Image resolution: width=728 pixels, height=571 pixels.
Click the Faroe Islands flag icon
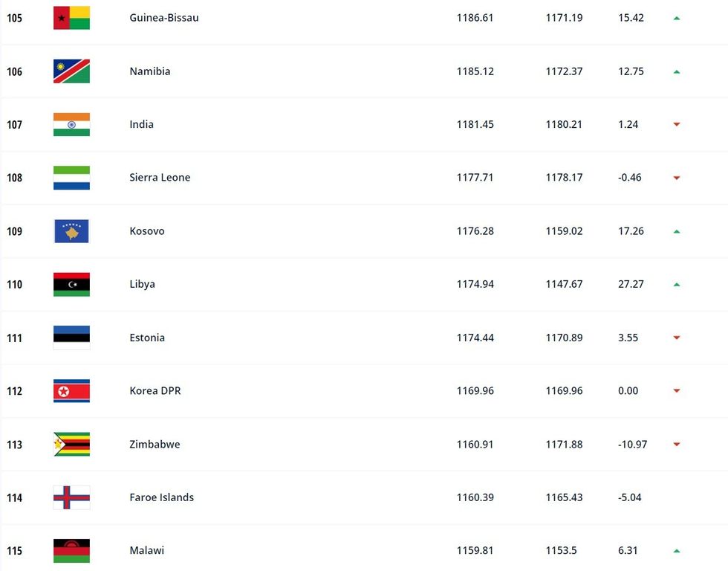(71, 497)
